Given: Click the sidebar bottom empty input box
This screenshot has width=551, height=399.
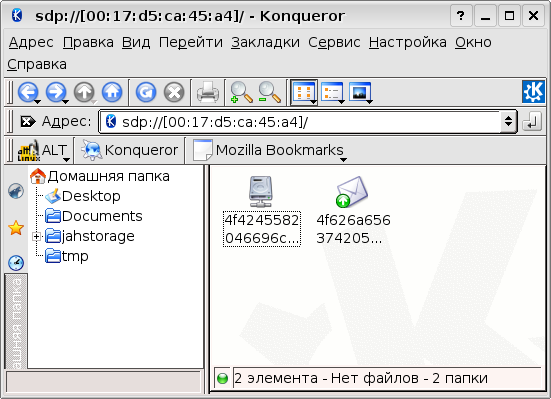Looking at the screenshot, I should [103, 382].
